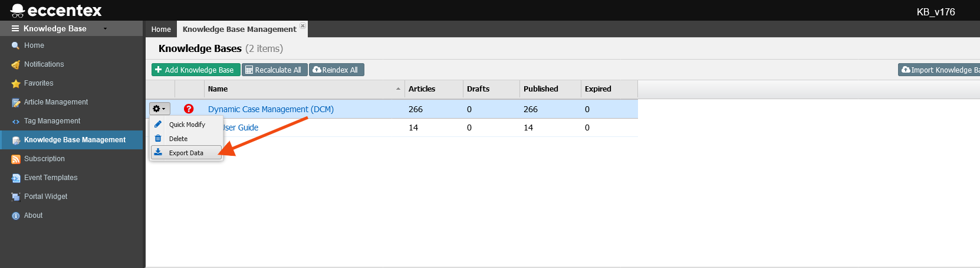The height and width of the screenshot is (268, 980).
Task: Click the Tag Management code icon
Action: click(16, 122)
